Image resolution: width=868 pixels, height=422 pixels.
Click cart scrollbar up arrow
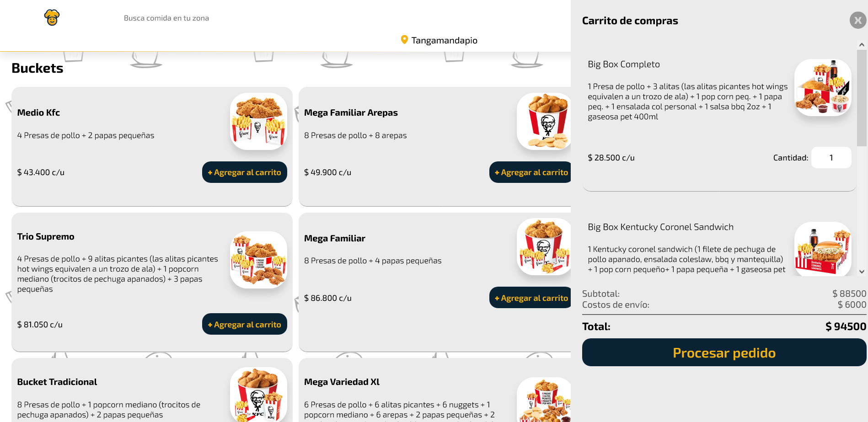tap(862, 45)
